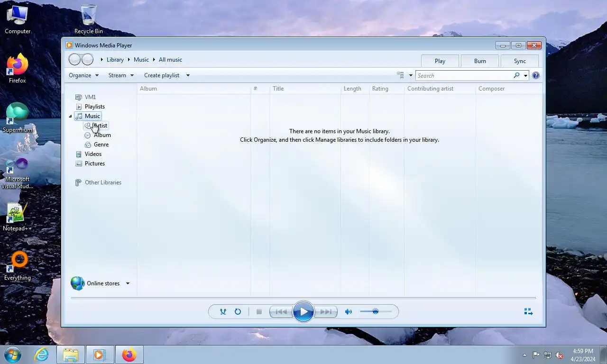The image size is (607, 364).
Task: Click Windows Media Player taskbar button
Action: click(100, 355)
